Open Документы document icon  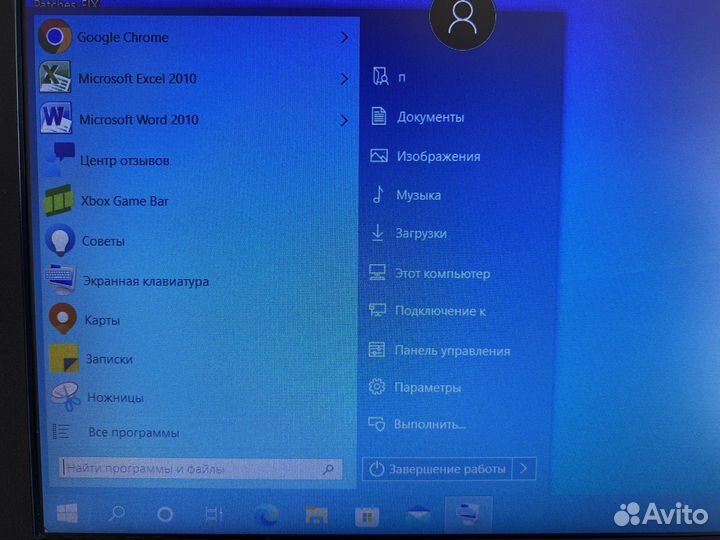click(378, 116)
